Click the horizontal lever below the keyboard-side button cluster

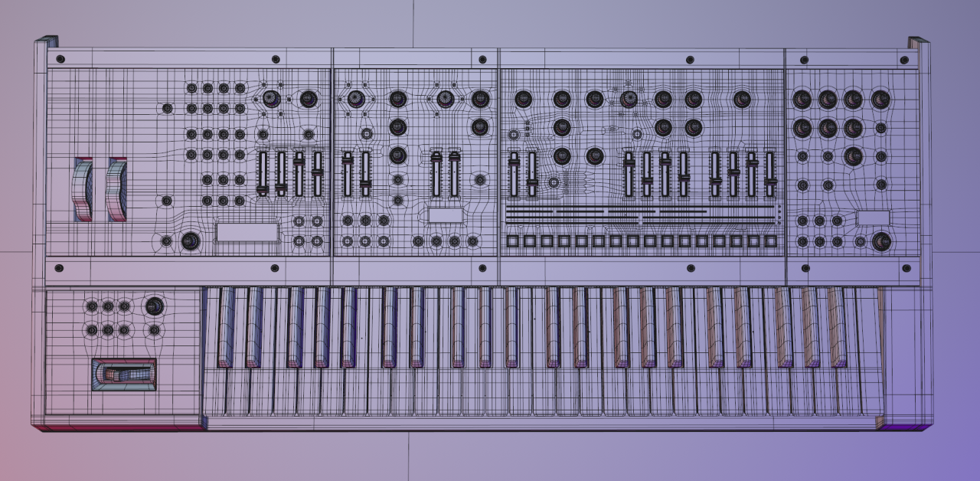[x=123, y=375]
